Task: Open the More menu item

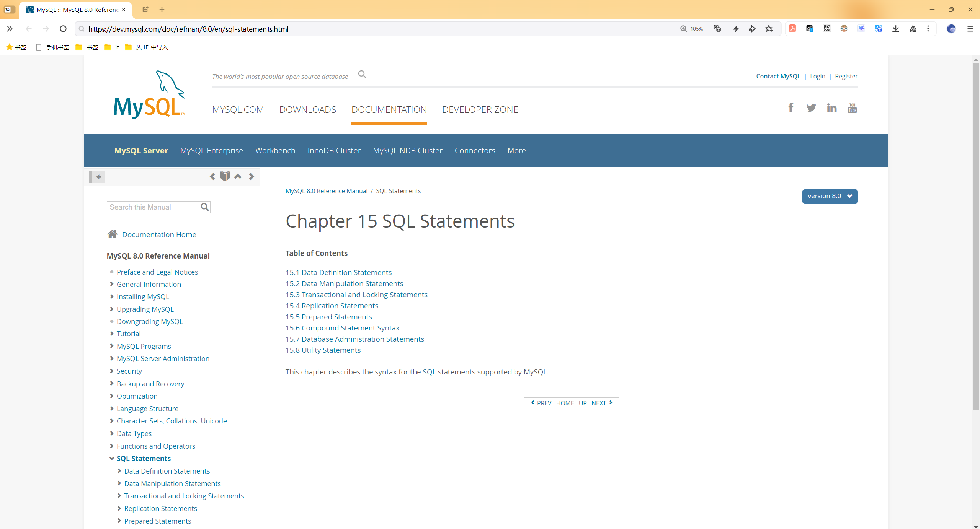Action: click(516, 151)
